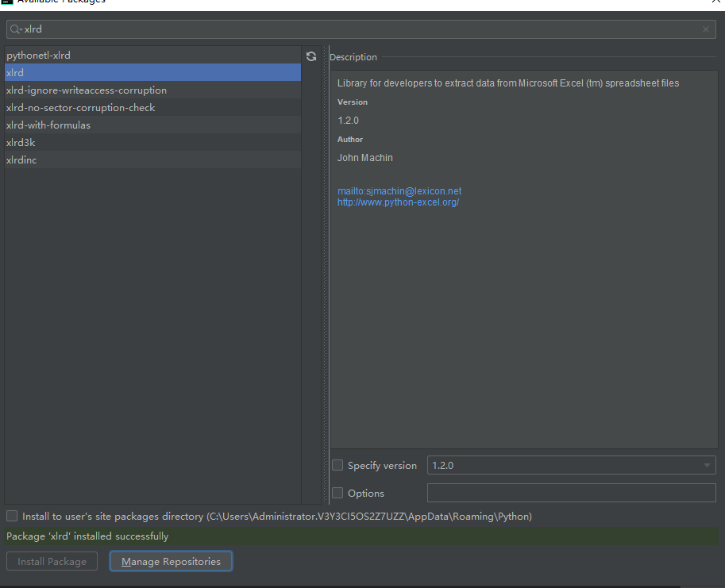Enable the Specify version checkbox

pyautogui.click(x=337, y=466)
